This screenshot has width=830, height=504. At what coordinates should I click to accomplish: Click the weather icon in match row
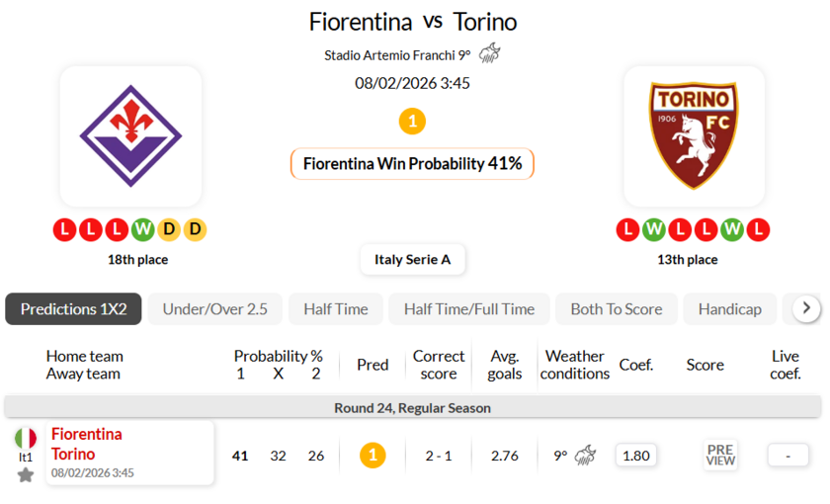(x=586, y=456)
